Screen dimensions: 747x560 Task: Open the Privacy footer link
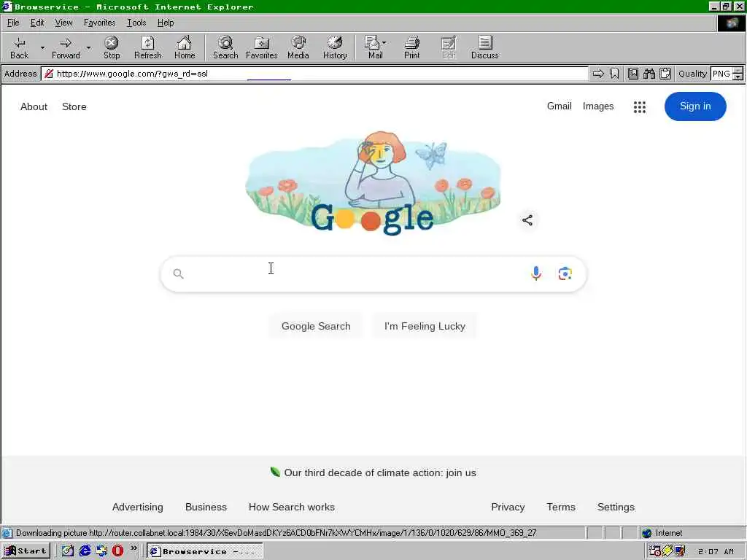508,507
